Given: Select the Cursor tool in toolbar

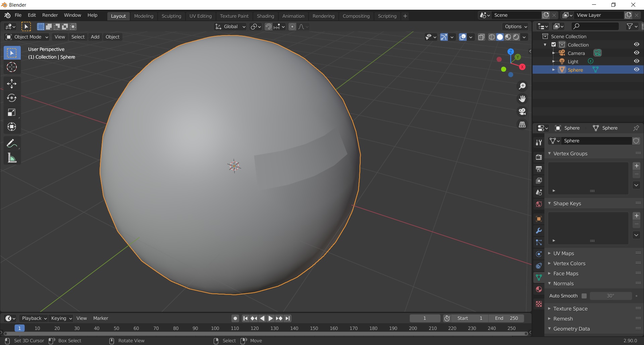Looking at the screenshot, I should pyautogui.click(x=12, y=67).
